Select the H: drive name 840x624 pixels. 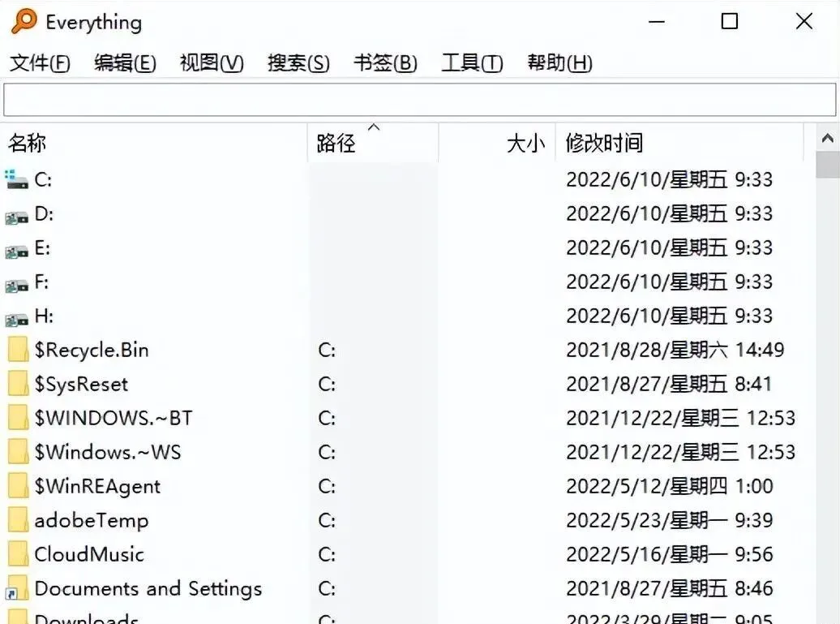coord(44,316)
